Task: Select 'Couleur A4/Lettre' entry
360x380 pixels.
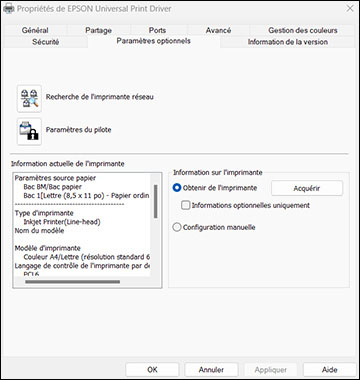Action: tap(87, 257)
